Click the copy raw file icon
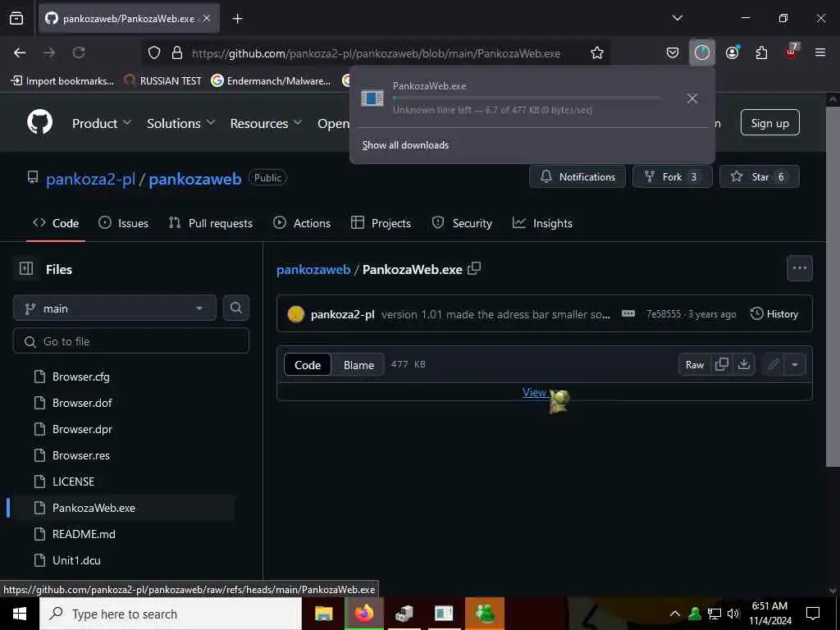 pyautogui.click(x=722, y=364)
